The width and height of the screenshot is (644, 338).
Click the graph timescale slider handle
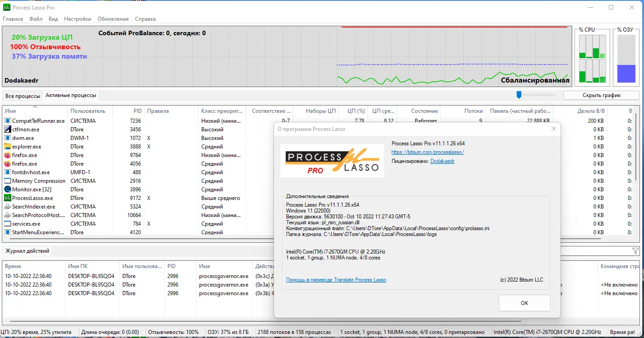tap(519, 95)
